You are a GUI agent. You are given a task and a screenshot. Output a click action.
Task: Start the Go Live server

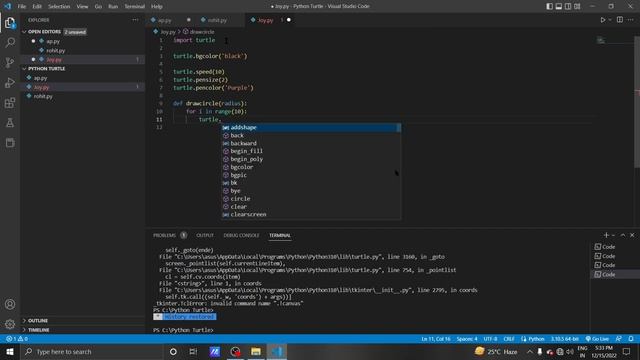(597, 339)
